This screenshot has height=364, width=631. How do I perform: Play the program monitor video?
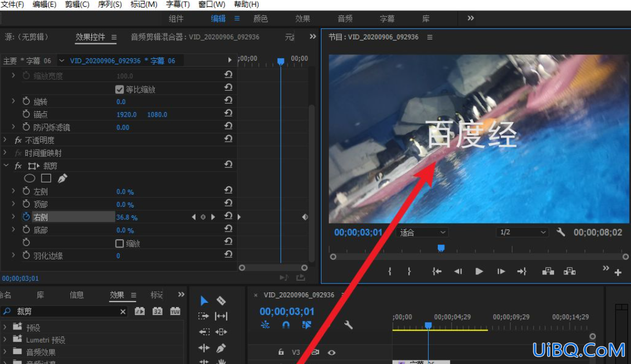coord(479,272)
